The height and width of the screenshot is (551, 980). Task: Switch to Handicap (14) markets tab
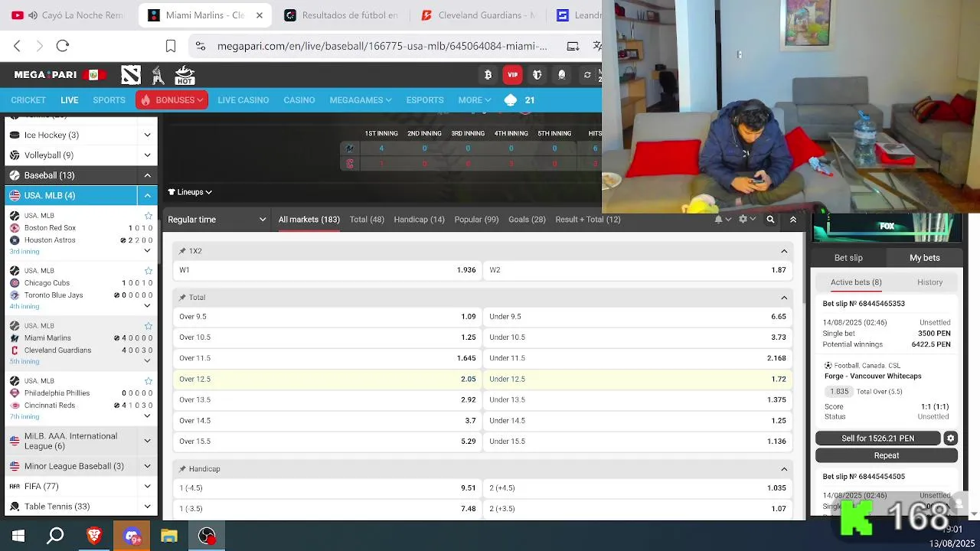coord(419,220)
